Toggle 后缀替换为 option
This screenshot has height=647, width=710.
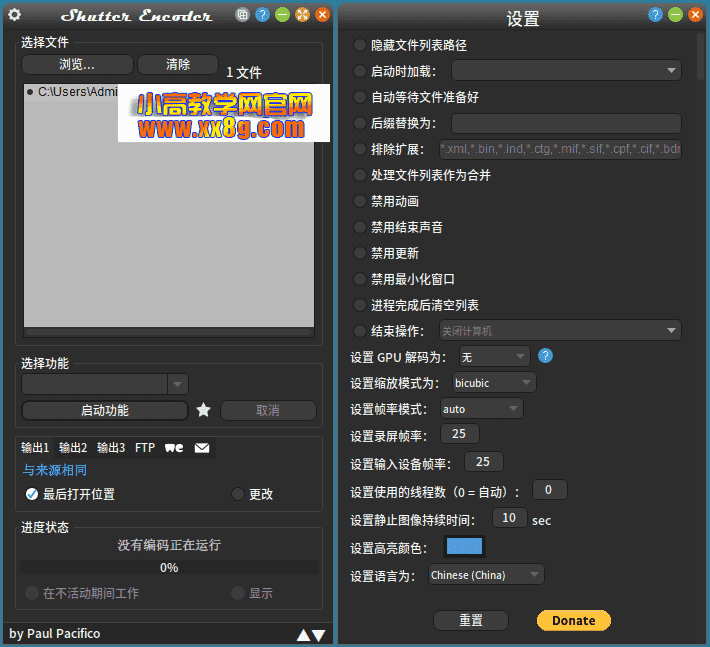point(360,123)
